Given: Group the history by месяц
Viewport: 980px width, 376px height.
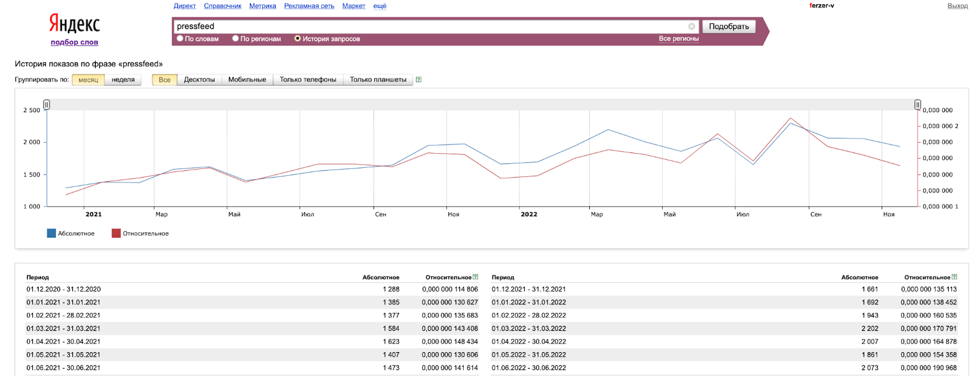Looking at the screenshot, I should tap(88, 80).
